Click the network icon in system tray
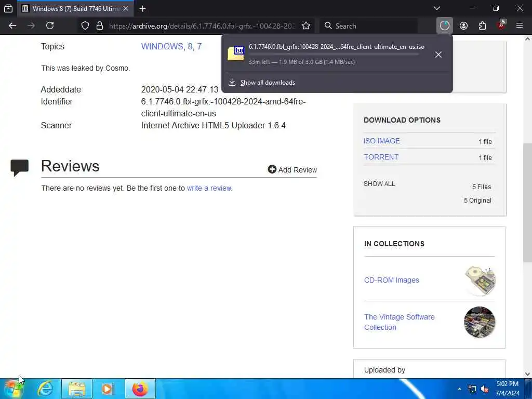This screenshot has height=399, width=532. click(x=472, y=389)
